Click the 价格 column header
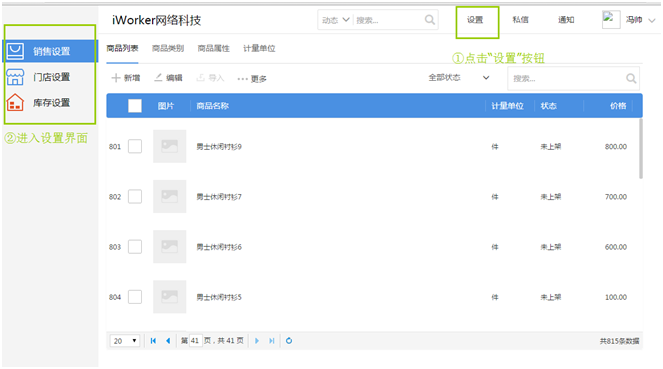 click(618, 106)
